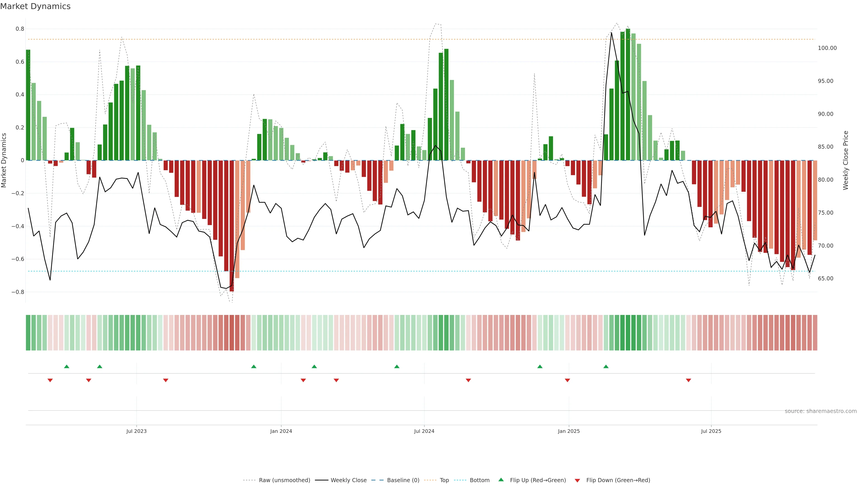Click the last red flip-down marker

(688, 380)
